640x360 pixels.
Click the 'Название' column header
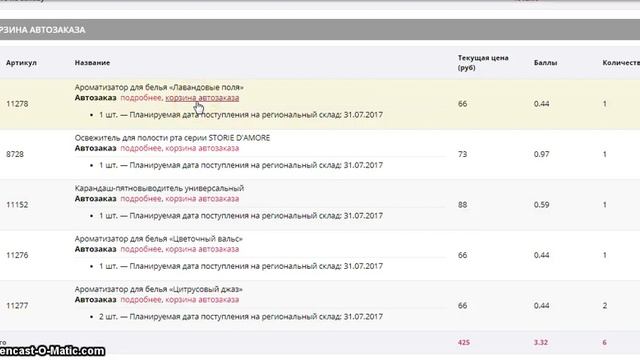tap(92, 63)
